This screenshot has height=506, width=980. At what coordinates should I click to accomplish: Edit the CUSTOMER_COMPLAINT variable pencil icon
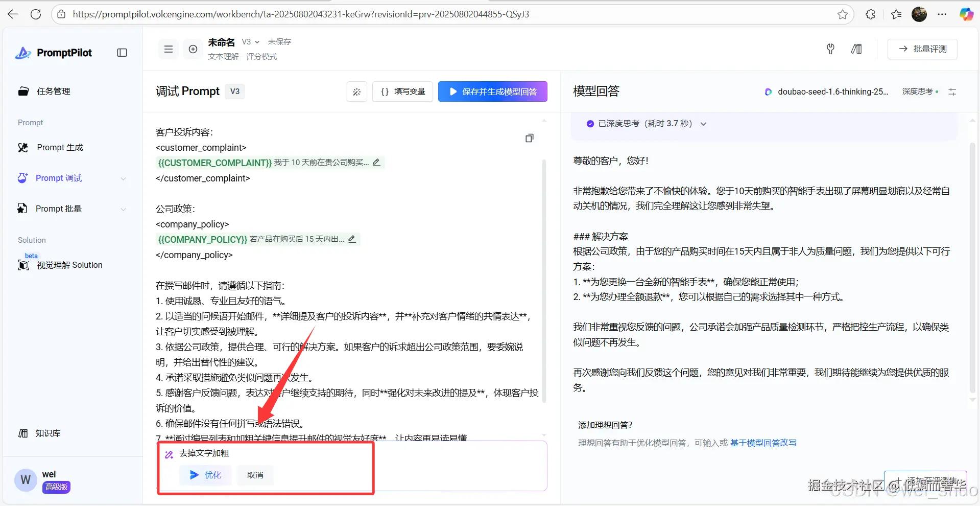[x=376, y=162]
